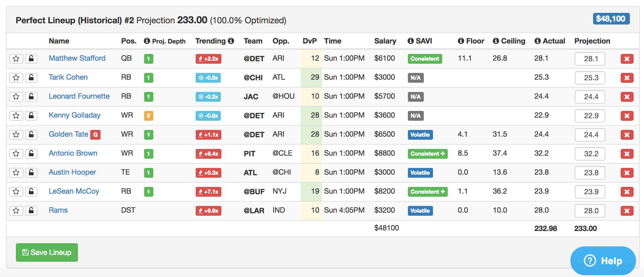The width and height of the screenshot is (644, 277).
Task: Star Kenny Golladay row
Action: (x=16, y=116)
